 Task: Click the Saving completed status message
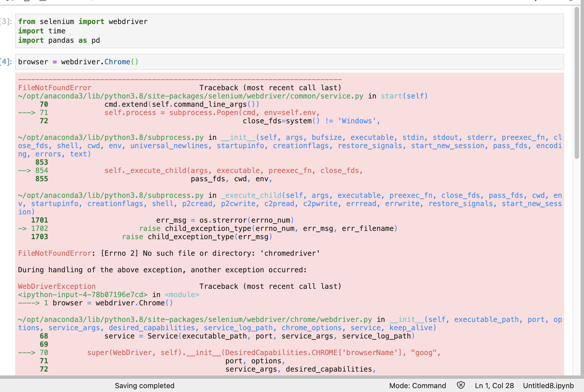tap(145, 386)
